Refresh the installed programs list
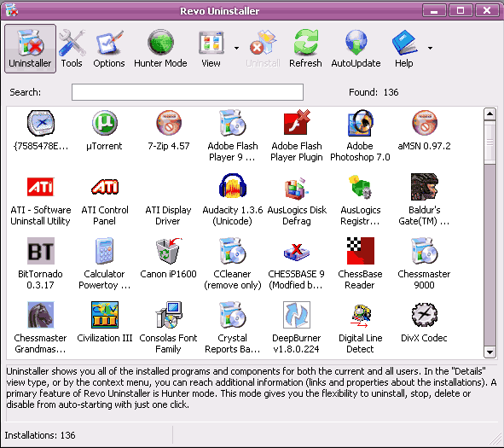 tap(305, 49)
